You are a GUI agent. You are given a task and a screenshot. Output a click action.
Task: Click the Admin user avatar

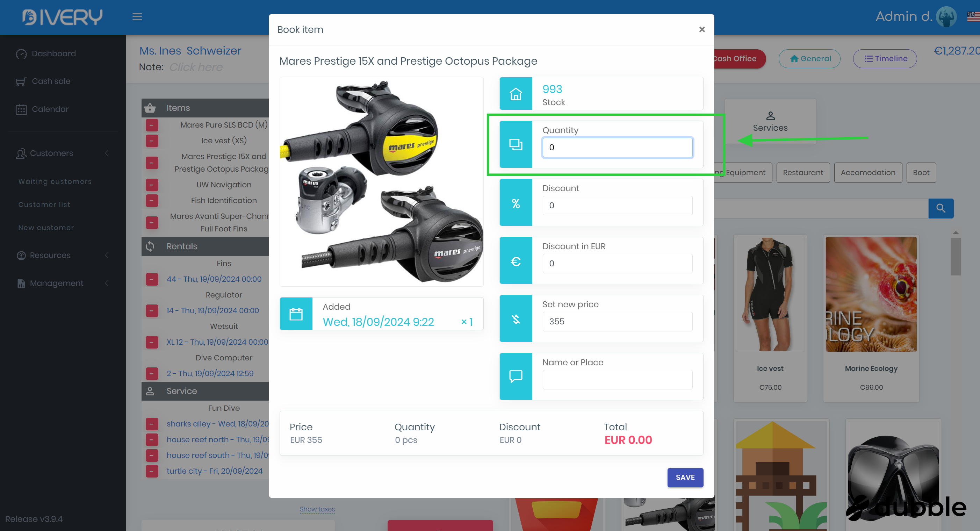pyautogui.click(x=946, y=16)
